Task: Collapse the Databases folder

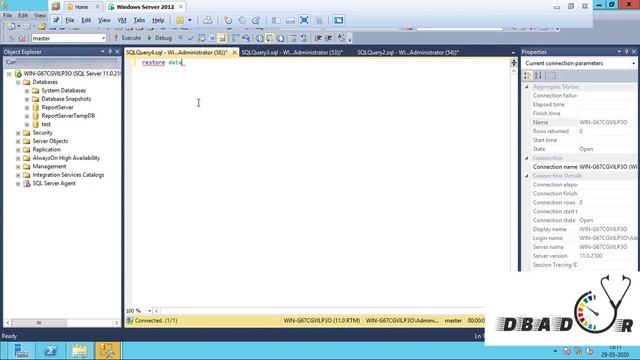Action: point(18,82)
